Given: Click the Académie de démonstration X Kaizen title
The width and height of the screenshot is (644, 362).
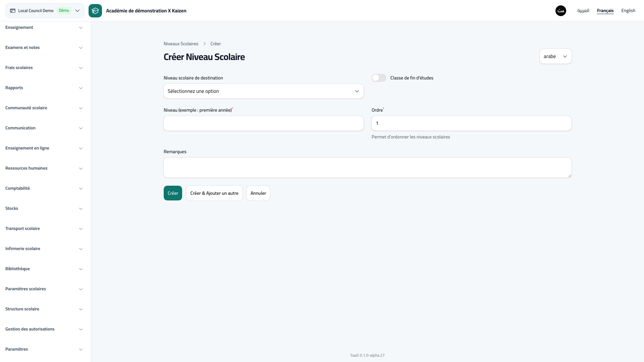Looking at the screenshot, I should [x=146, y=11].
